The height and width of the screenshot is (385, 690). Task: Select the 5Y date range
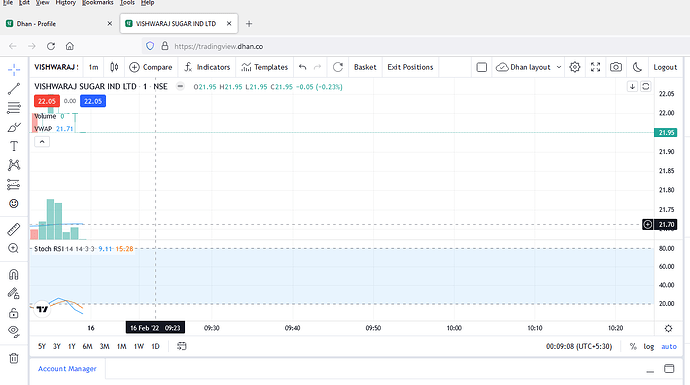tap(42, 346)
